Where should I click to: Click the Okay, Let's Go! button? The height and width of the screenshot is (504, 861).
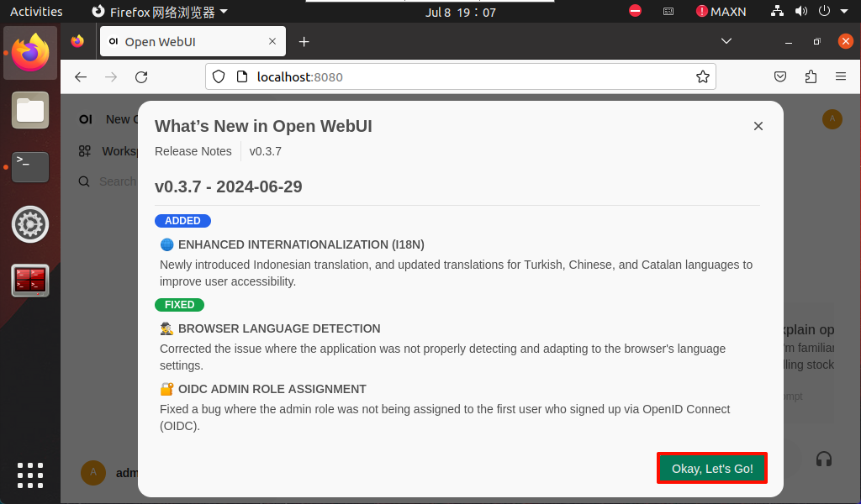711,468
